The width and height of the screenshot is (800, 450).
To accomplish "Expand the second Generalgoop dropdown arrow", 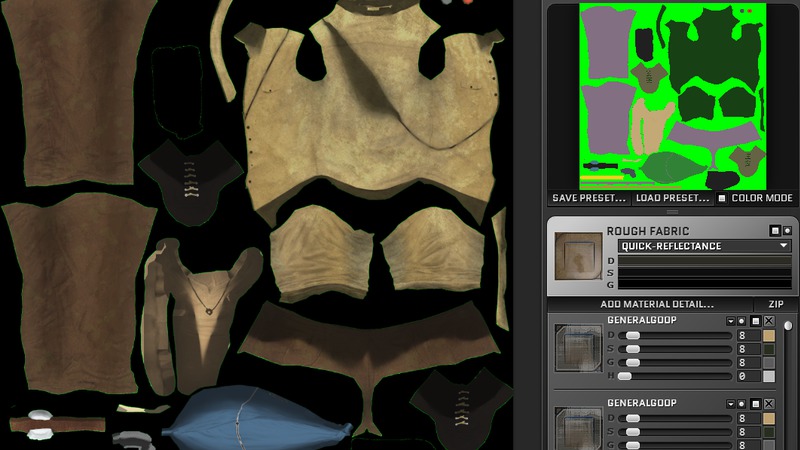I will click(x=730, y=404).
